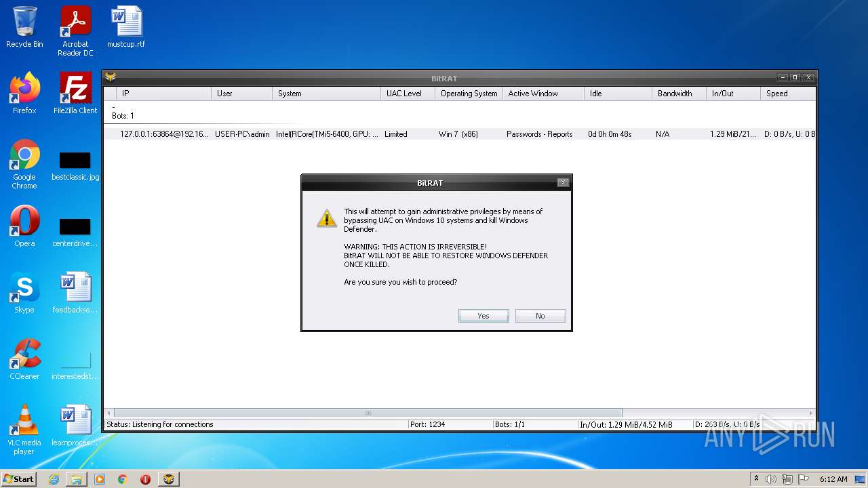Select the Recycle Bin desktop icon
The image size is (868, 488).
[24, 27]
